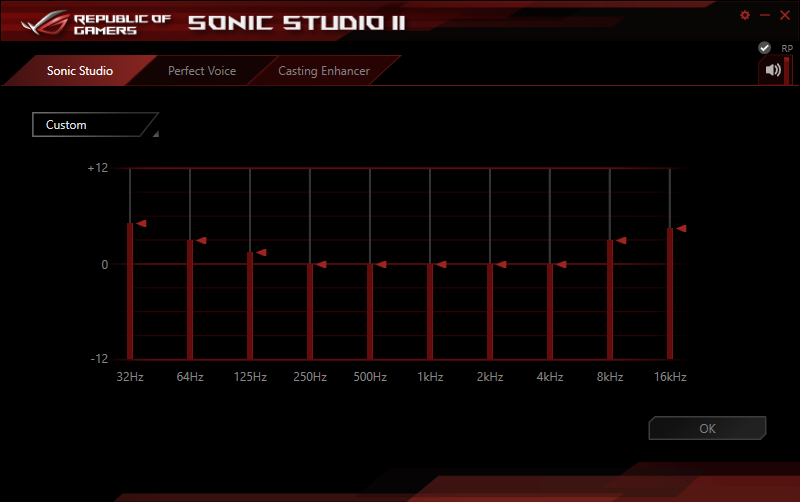800x502 pixels.
Task: Toggle the RP checkmark indicator
Action: click(764, 48)
